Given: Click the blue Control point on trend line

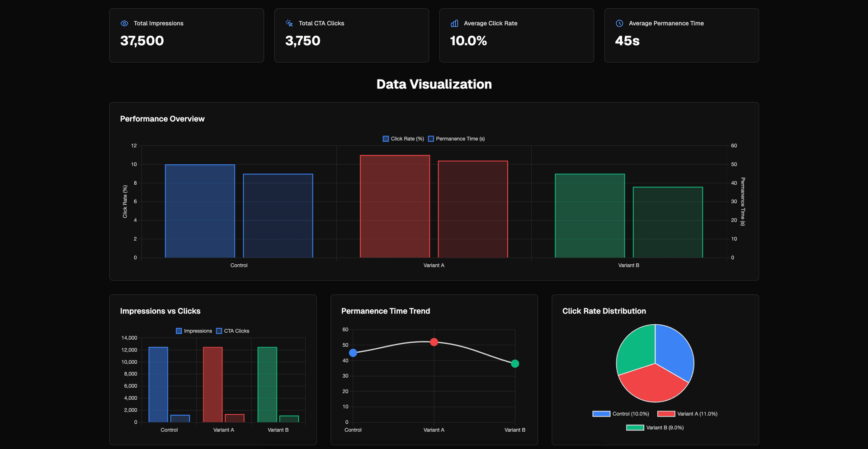Looking at the screenshot, I should 353,353.
